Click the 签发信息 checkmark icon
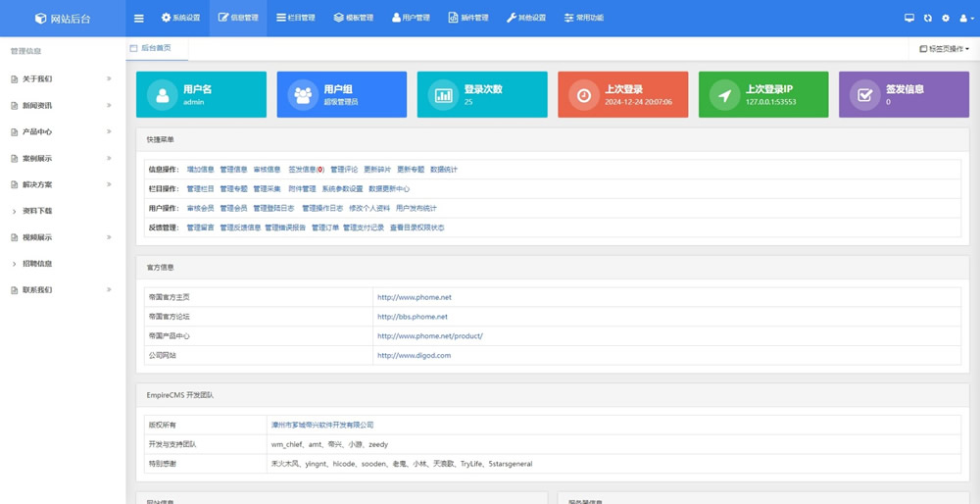 864,95
